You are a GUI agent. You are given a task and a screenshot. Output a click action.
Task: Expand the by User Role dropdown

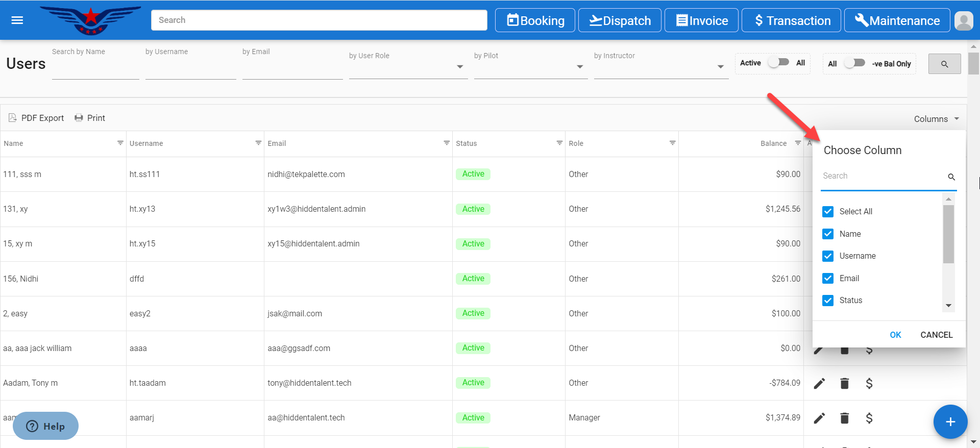point(459,67)
